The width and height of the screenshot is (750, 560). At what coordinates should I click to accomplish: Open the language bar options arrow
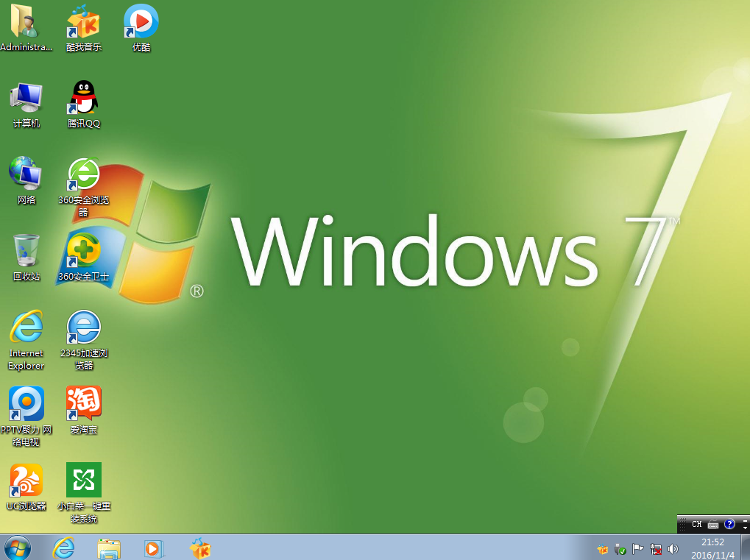tap(746, 528)
